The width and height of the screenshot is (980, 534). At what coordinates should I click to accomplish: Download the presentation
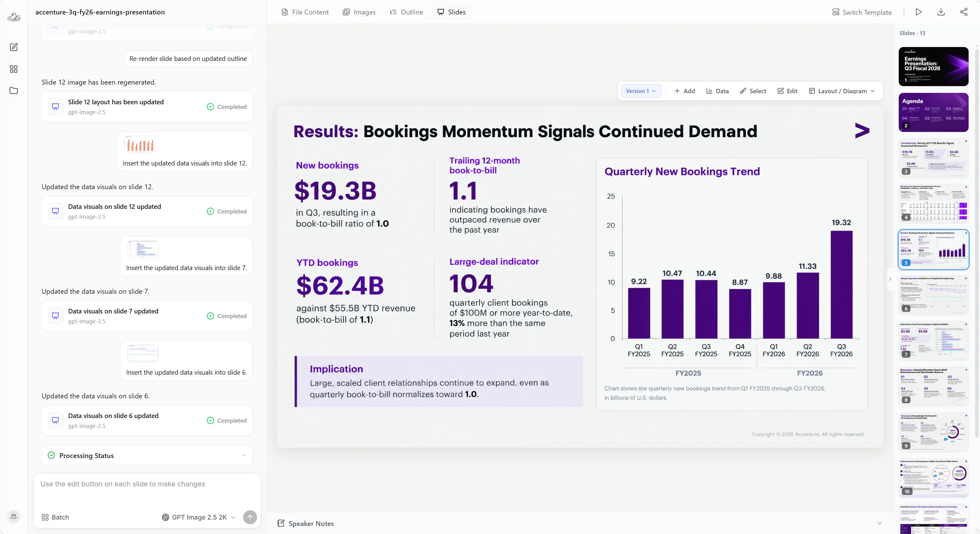point(941,12)
